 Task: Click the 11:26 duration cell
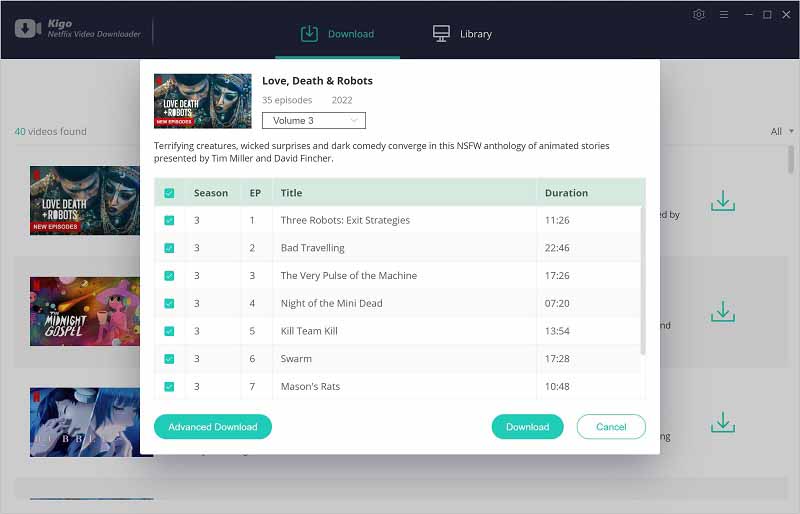[557, 221]
